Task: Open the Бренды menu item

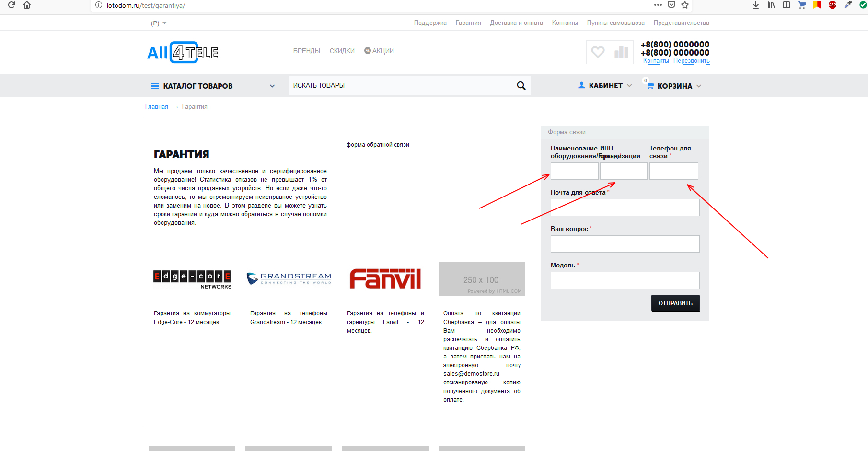Action: click(x=307, y=51)
